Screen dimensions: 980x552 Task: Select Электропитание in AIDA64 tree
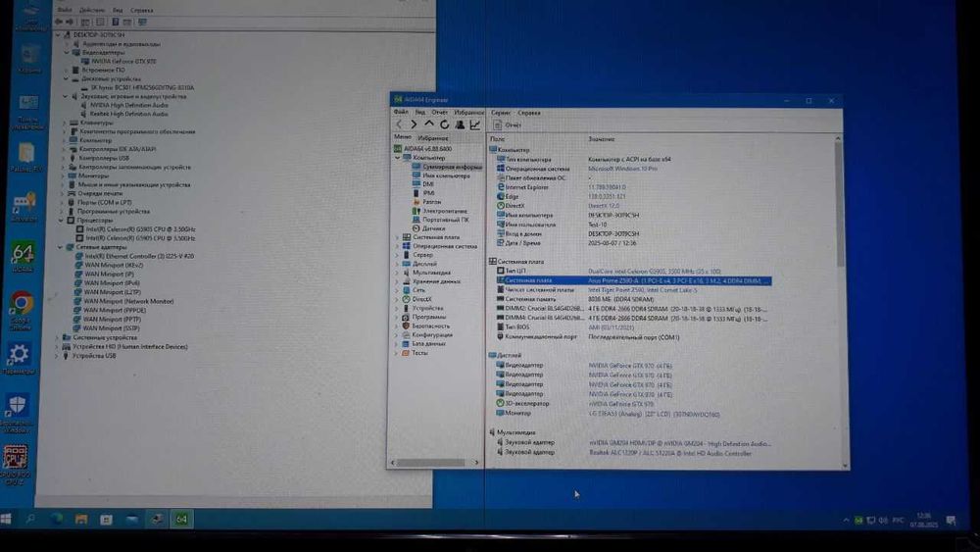[439, 211]
